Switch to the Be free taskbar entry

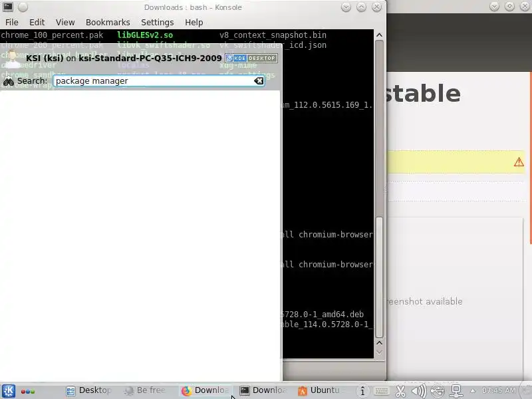click(145, 390)
